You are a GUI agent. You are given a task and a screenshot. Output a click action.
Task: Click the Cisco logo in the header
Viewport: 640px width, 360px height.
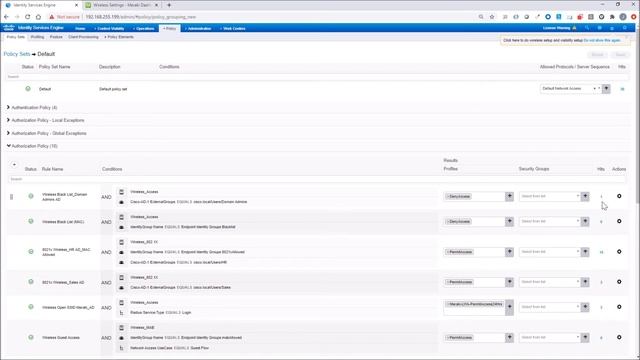9,28
